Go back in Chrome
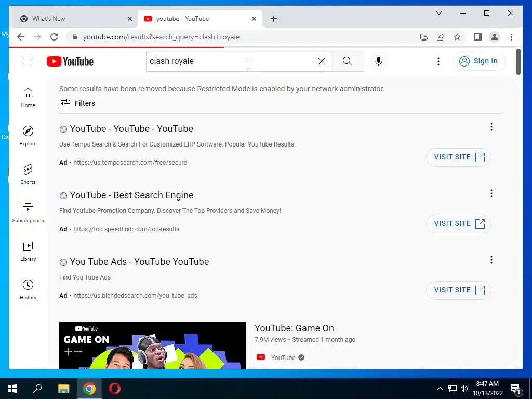 [x=21, y=37]
